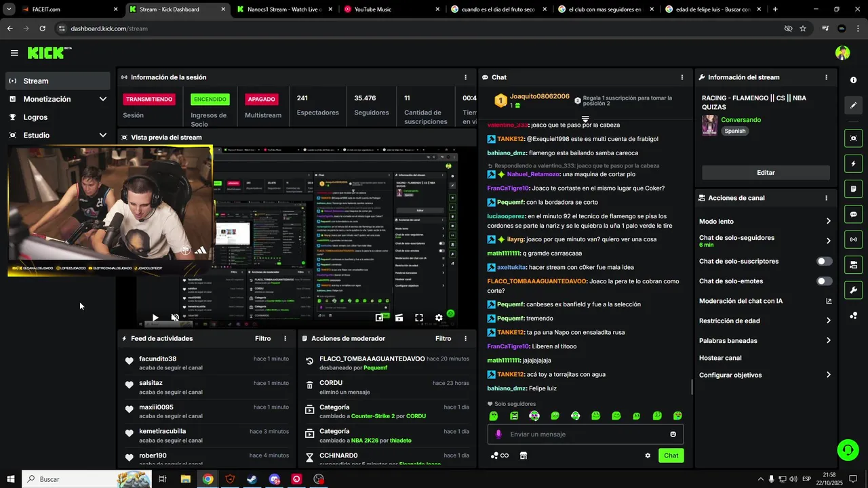Click the Counter-Strike 2 category link

[372, 416]
